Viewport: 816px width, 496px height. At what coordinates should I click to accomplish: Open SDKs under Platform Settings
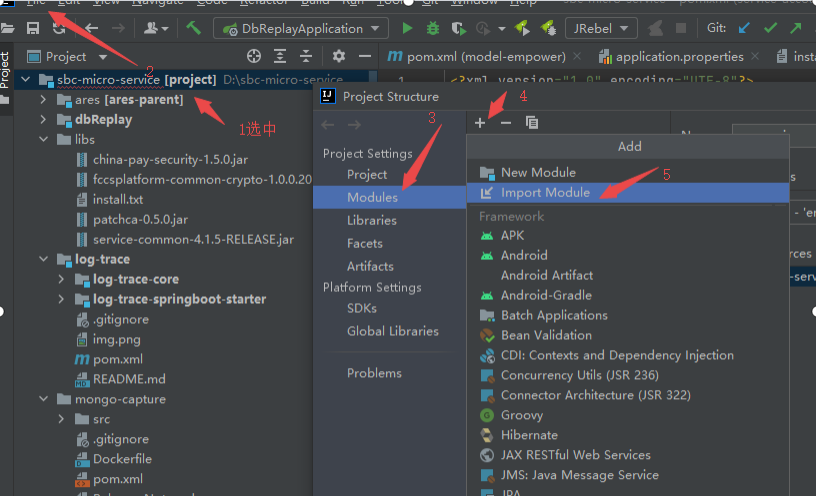[362, 308]
